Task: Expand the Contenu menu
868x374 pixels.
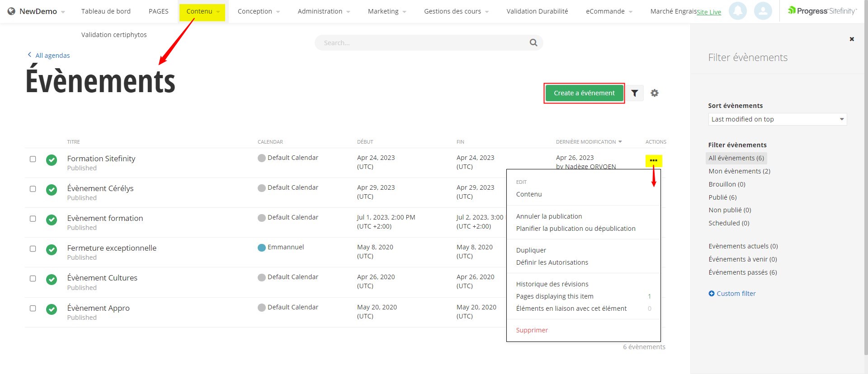Action: (x=202, y=11)
